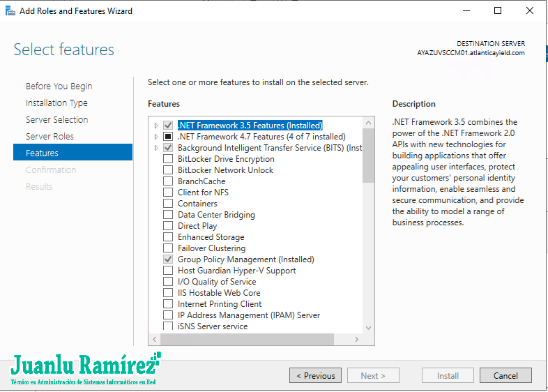The width and height of the screenshot is (548, 392).
Task: Open the Server Roles step
Action: [x=50, y=137]
